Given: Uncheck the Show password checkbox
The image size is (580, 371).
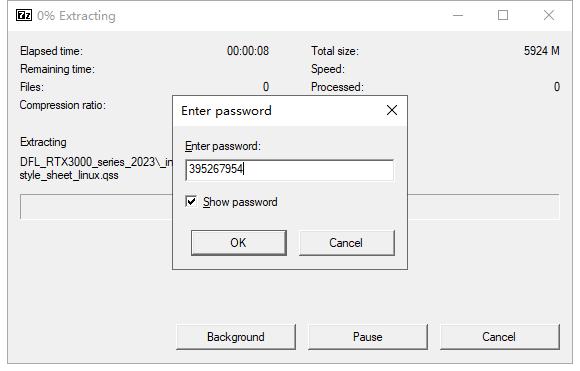Looking at the screenshot, I should point(191,202).
